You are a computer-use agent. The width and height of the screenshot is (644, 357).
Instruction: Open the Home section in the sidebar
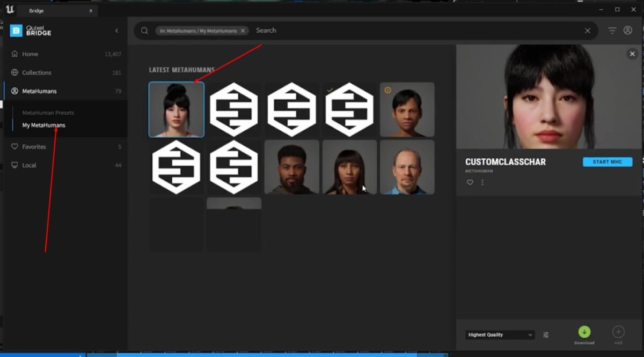31,54
